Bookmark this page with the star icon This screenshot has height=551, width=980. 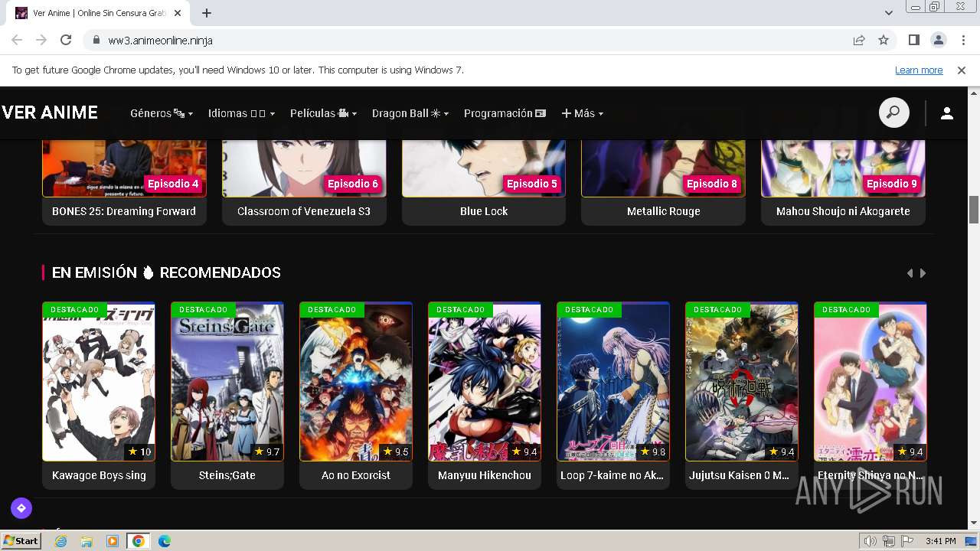(884, 40)
